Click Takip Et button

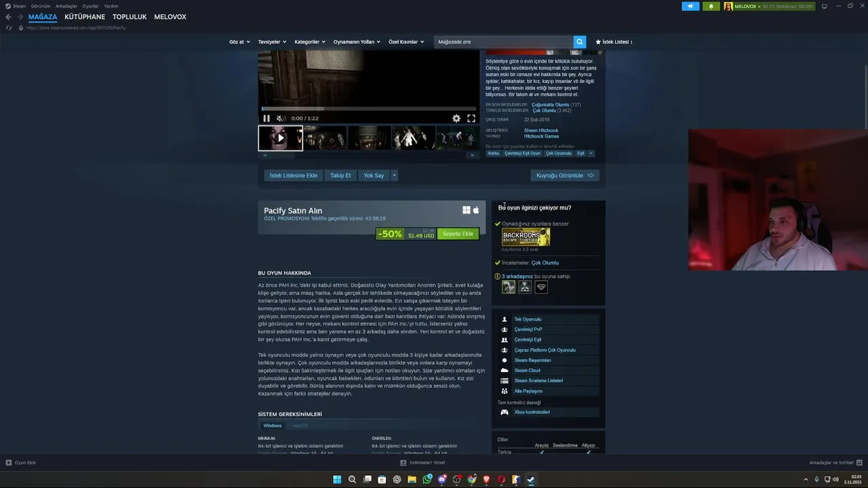point(340,176)
